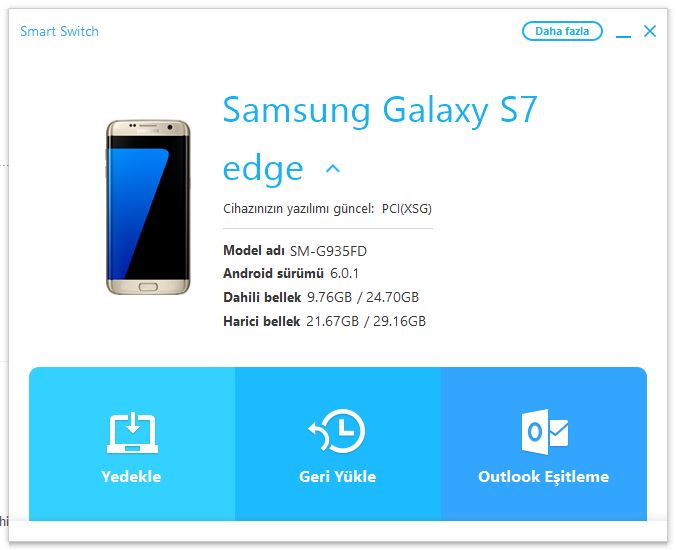Click the Outlook Eşitleme label text
The width and height of the screenshot is (676, 550).
(543, 476)
